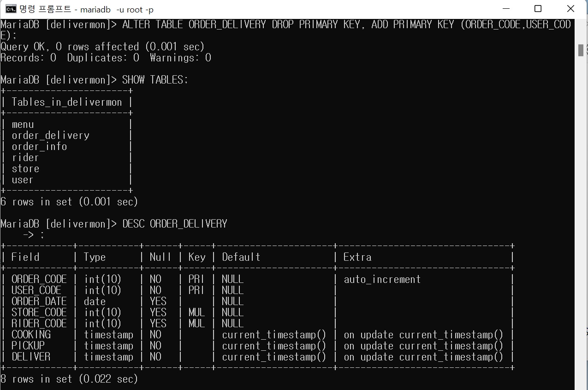The image size is (588, 390).
Task: Click the 'Field' column header
Action: click(25, 257)
